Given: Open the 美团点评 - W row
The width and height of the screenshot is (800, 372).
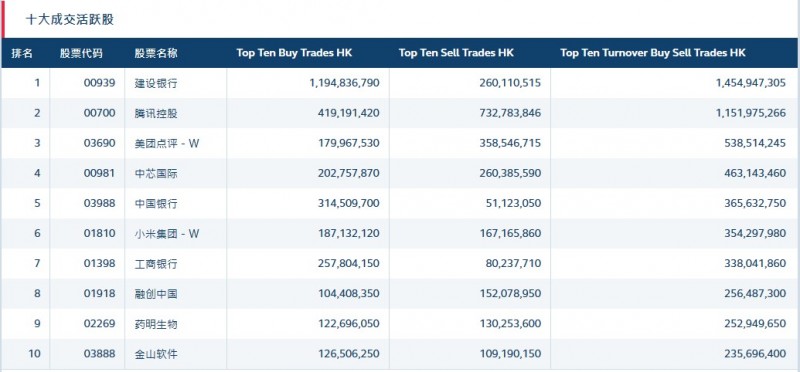Looking at the screenshot, I should [x=400, y=143].
